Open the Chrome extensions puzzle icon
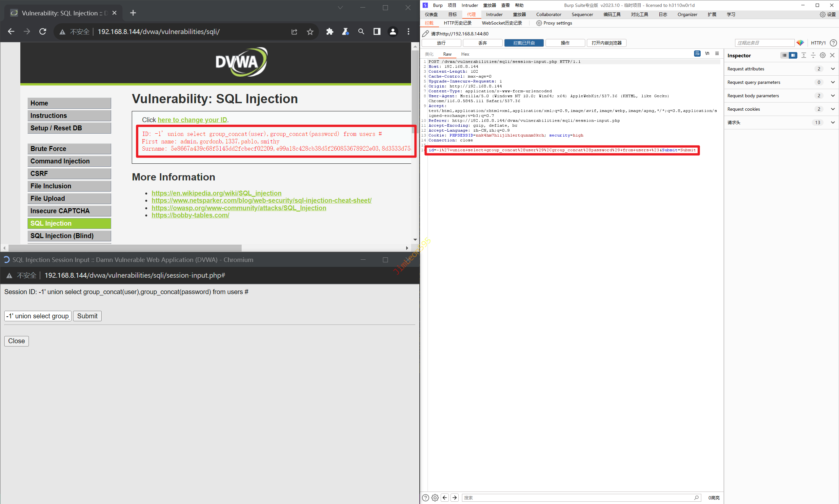This screenshot has width=839, height=504. [x=330, y=31]
